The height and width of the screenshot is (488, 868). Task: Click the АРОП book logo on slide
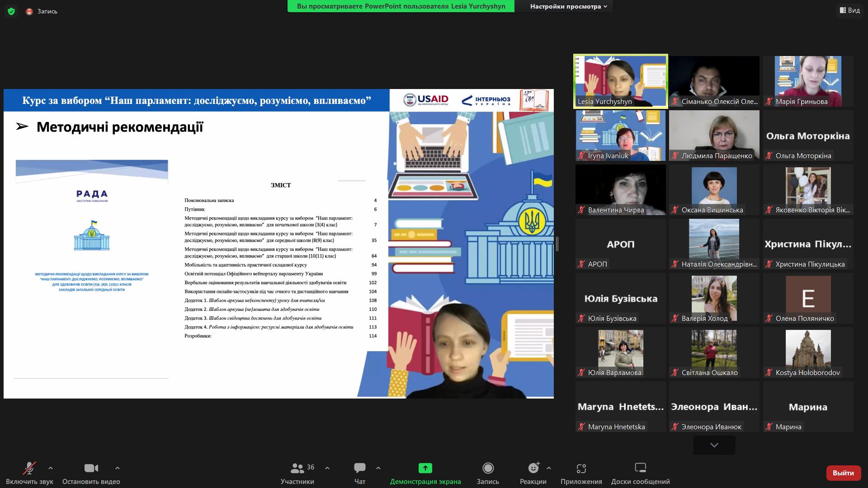coord(534,100)
